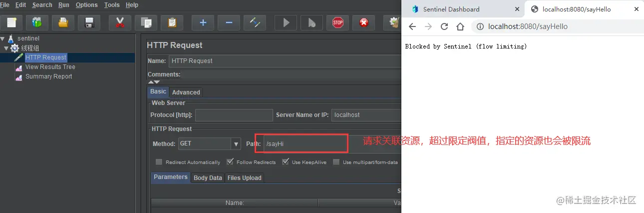Viewport: 644px width, 213px height.
Task: Select the Body Data tab
Action: 208,178
